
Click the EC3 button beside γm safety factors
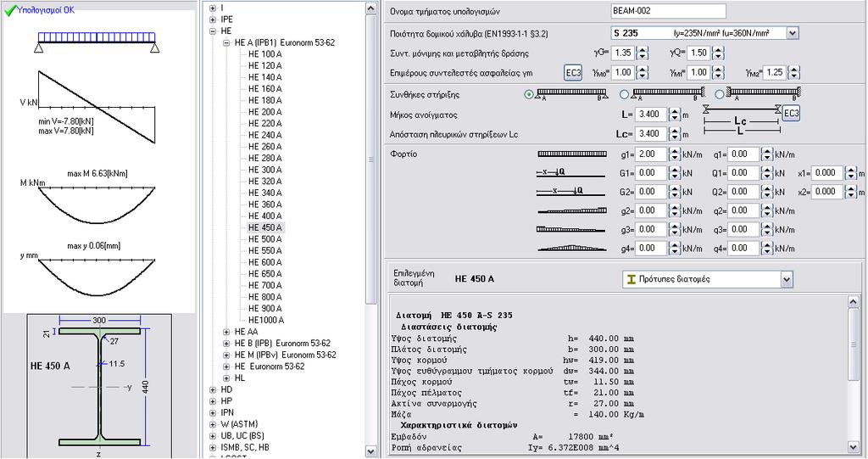[573, 73]
